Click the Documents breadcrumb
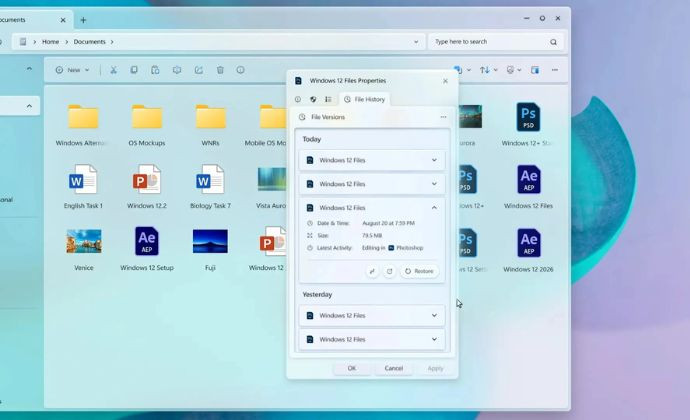690x420 pixels. click(x=89, y=42)
